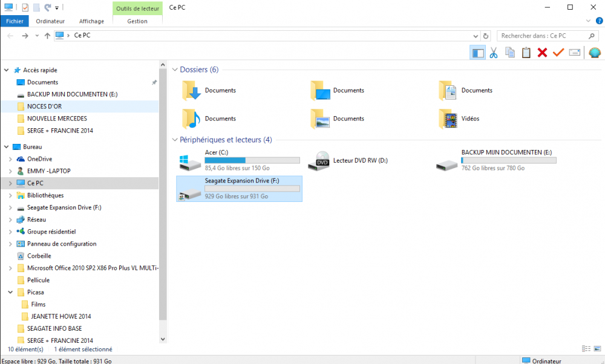605x364 pixels.
Task: Click the shell icon in toolbar
Action: pyautogui.click(x=595, y=53)
